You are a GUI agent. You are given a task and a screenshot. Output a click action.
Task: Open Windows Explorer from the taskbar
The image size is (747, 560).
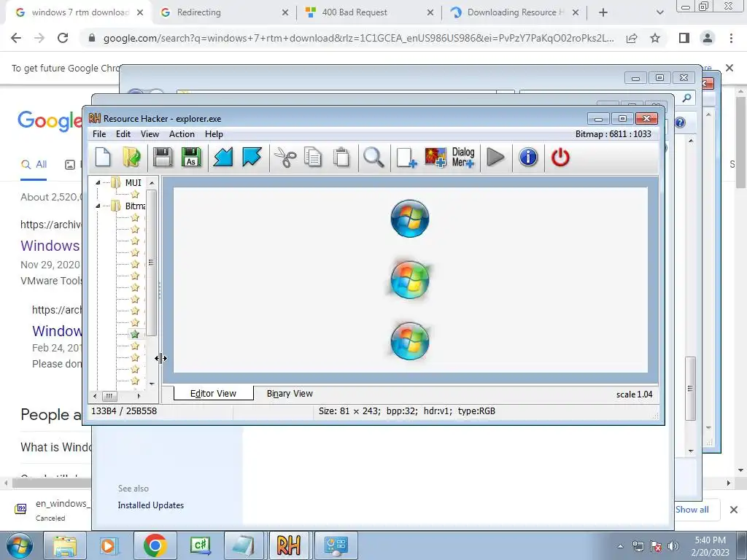point(65,545)
